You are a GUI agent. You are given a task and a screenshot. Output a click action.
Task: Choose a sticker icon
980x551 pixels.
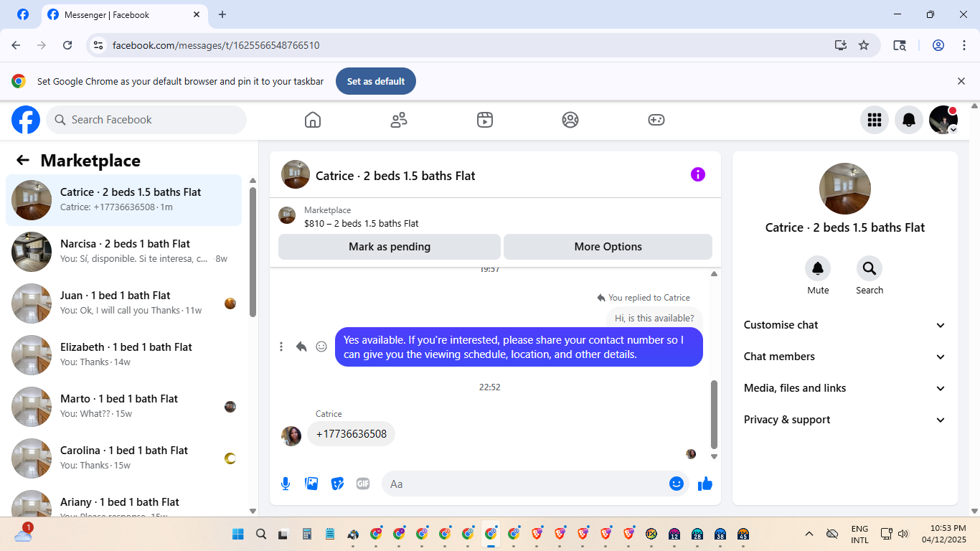click(x=337, y=484)
